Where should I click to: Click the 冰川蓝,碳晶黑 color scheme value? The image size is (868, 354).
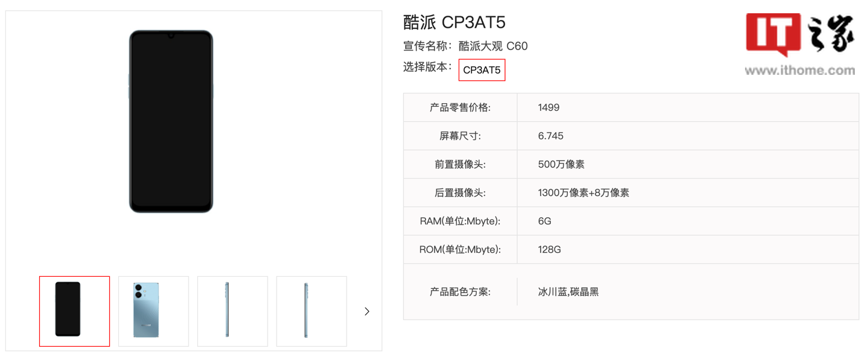pyautogui.click(x=568, y=292)
